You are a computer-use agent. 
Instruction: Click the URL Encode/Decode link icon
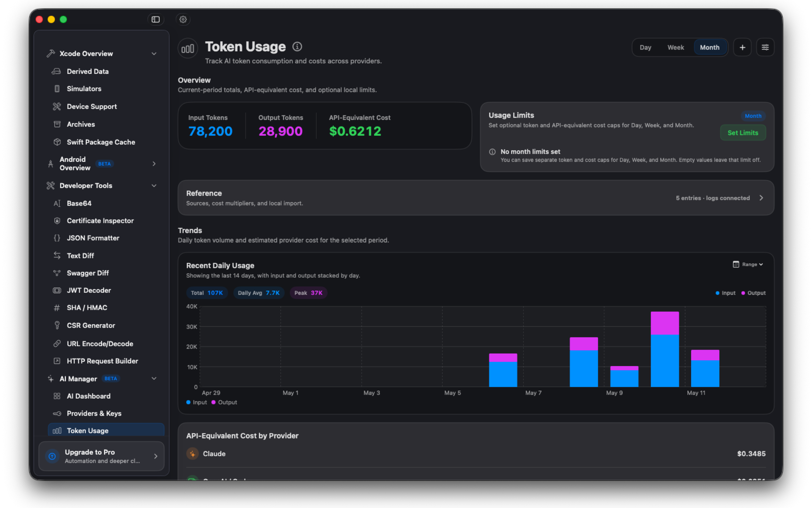point(57,344)
